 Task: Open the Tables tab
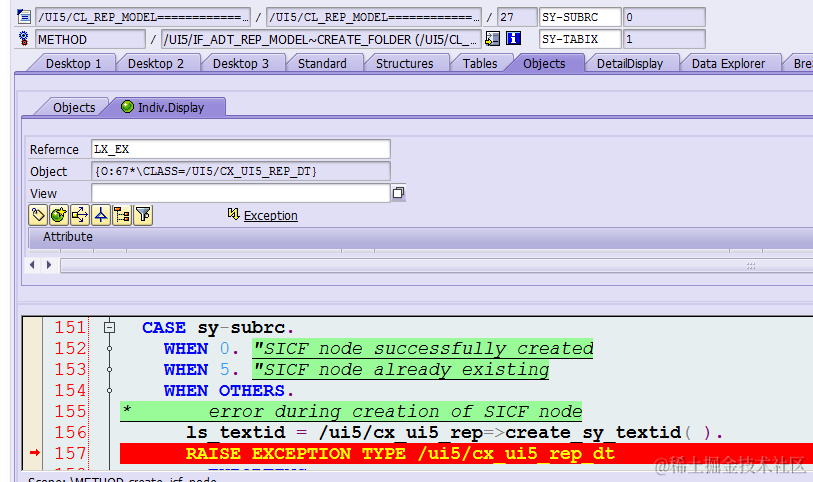pyautogui.click(x=480, y=64)
